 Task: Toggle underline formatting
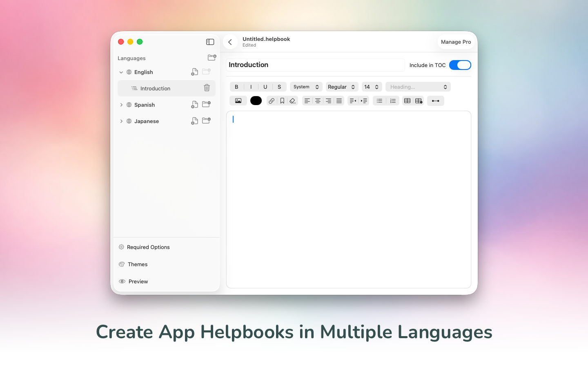tap(265, 87)
